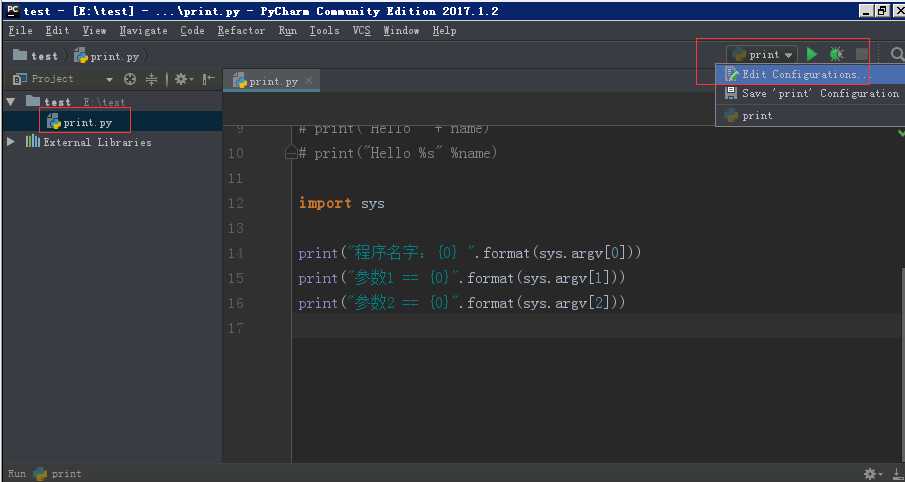The height and width of the screenshot is (482, 905).
Task: Close the print.py editor tab
Action: (309, 81)
